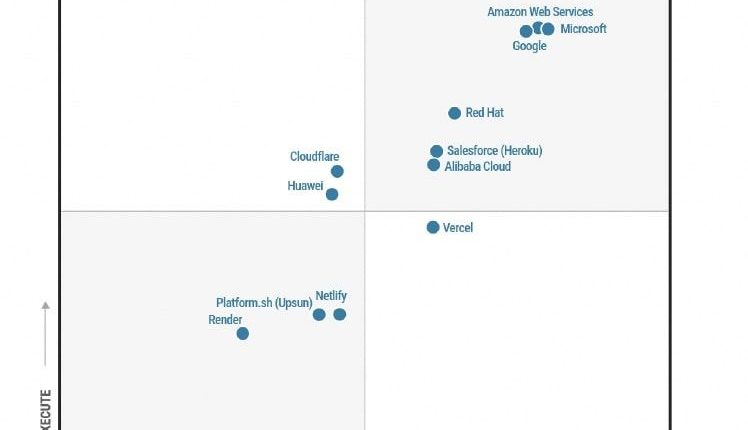The width and height of the screenshot is (748, 430).
Task: Select the Google label text
Action: coord(529,46)
